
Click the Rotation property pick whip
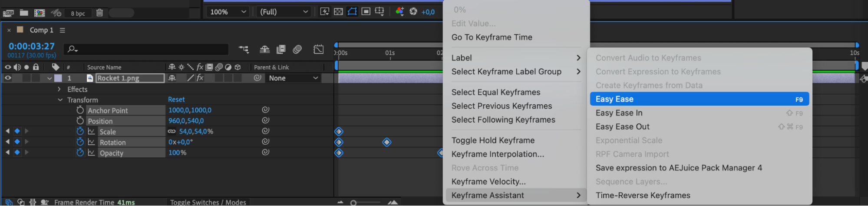(x=265, y=142)
